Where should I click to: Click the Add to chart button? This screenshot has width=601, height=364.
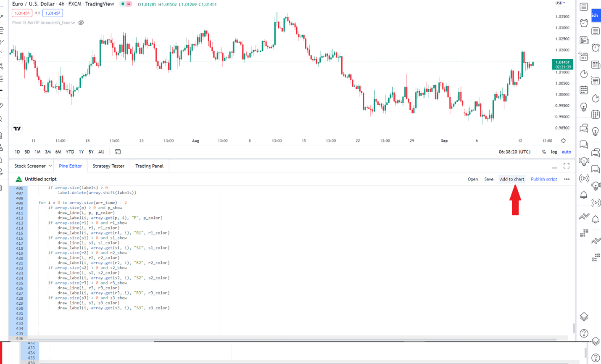point(511,179)
